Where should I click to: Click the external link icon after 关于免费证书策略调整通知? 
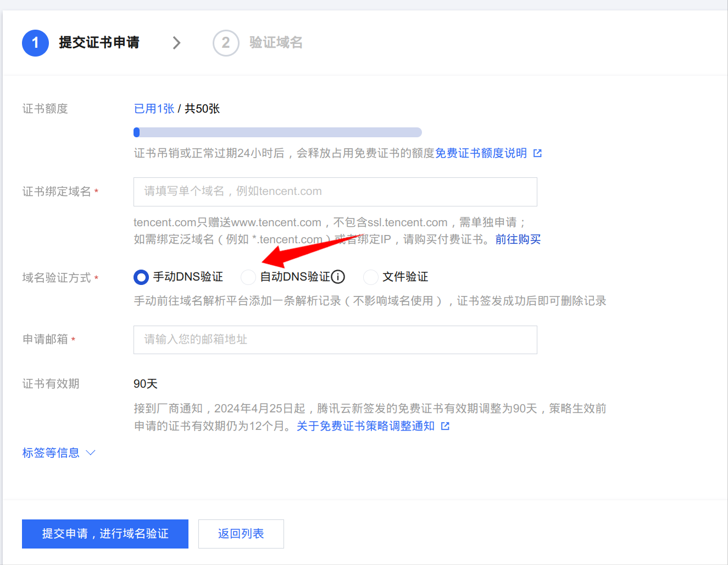pos(445,426)
